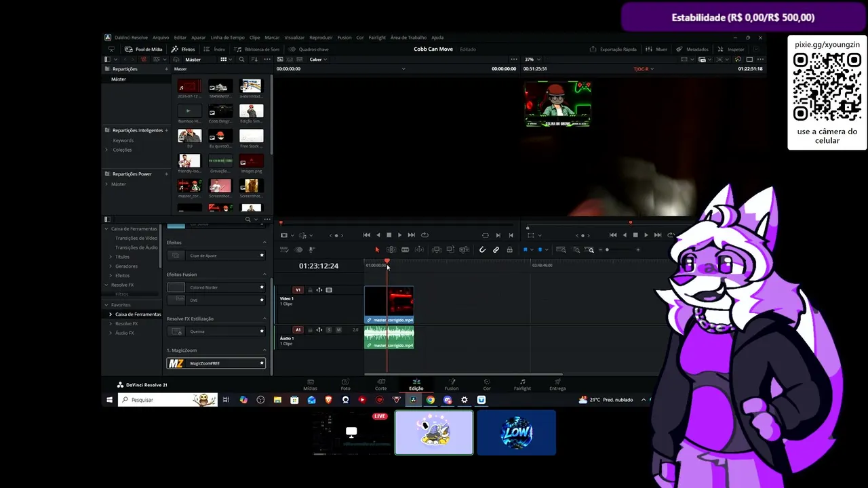Collapse the 1. MagicZoom section
This screenshot has height=488, width=868.
[264, 350]
